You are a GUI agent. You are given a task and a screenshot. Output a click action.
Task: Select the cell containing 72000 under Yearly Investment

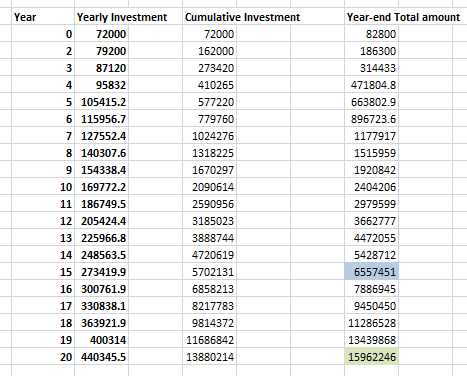tap(101, 34)
